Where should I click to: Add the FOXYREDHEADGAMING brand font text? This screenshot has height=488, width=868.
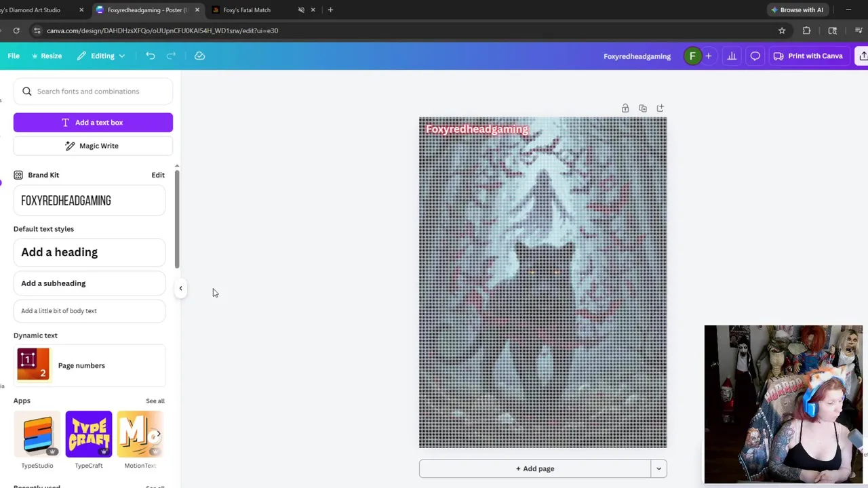pos(90,201)
